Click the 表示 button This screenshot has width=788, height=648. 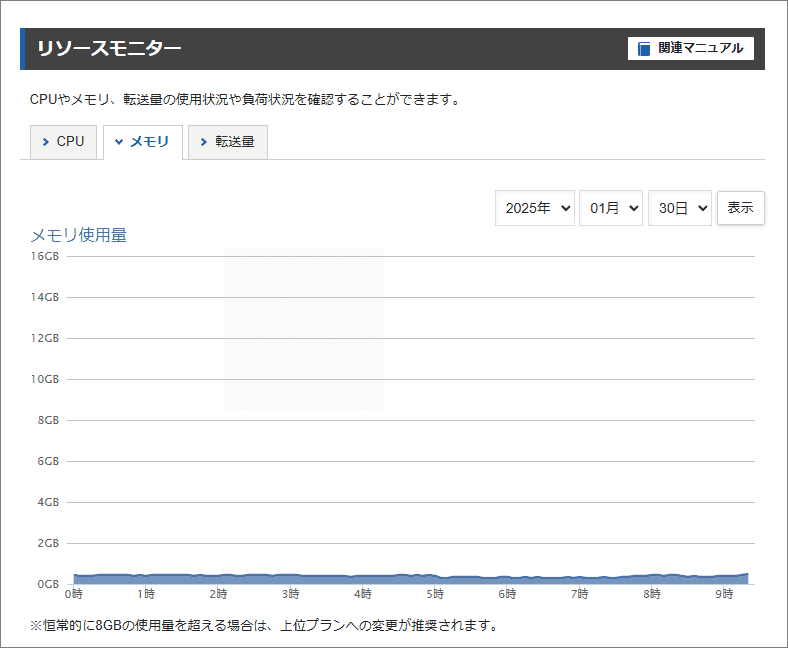(740, 208)
